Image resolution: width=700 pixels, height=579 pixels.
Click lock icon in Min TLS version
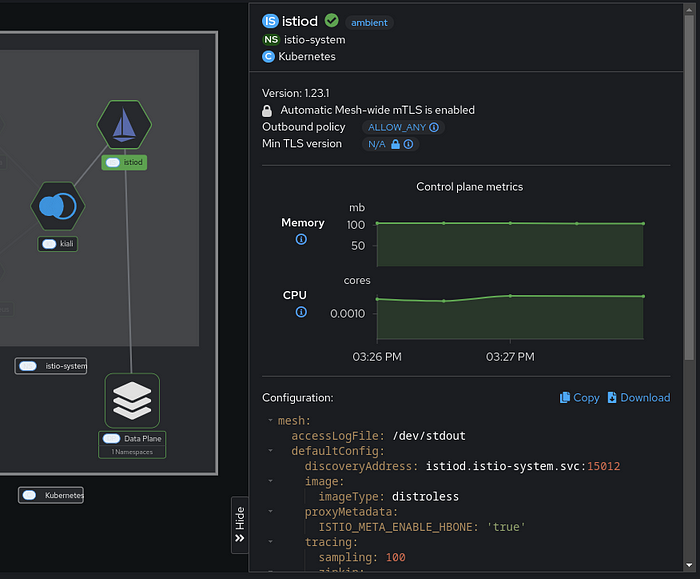(396, 144)
